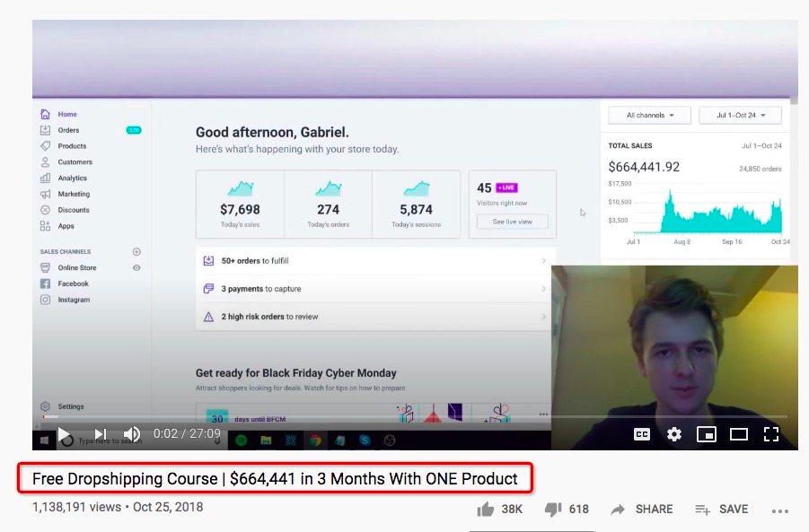The height and width of the screenshot is (532, 809).
Task: Click the video title text
Action: pos(275,478)
